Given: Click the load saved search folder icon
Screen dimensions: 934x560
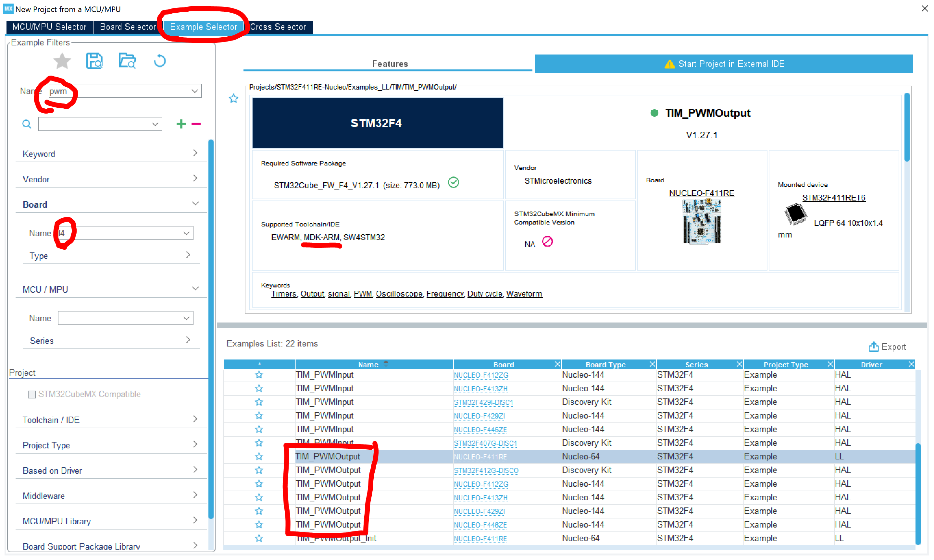Looking at the screenshot, I should tap(127, 61).
